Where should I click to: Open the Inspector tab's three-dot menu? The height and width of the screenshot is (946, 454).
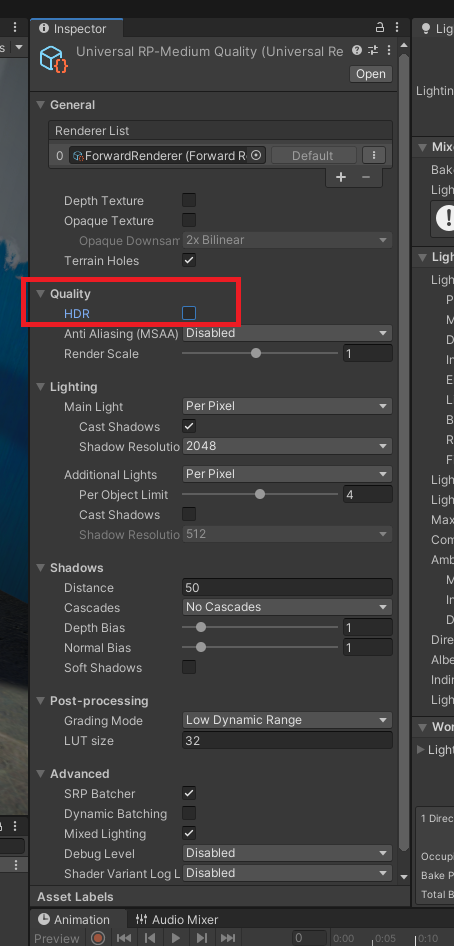coord(396,28)
